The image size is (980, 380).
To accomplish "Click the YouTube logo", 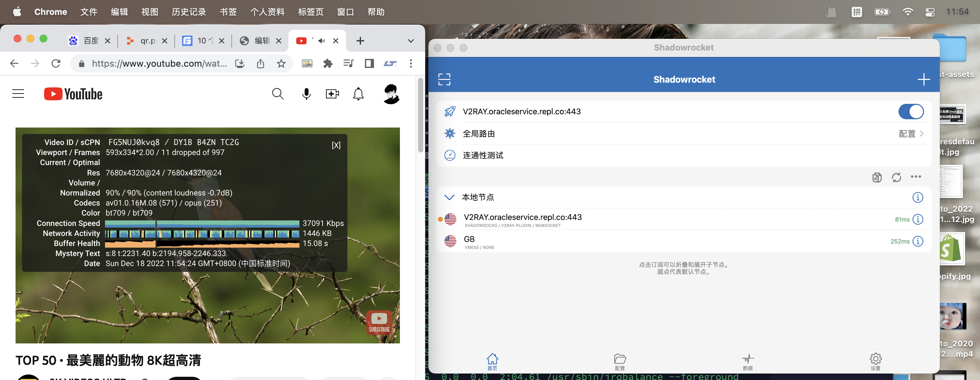I will click(73, 94).
